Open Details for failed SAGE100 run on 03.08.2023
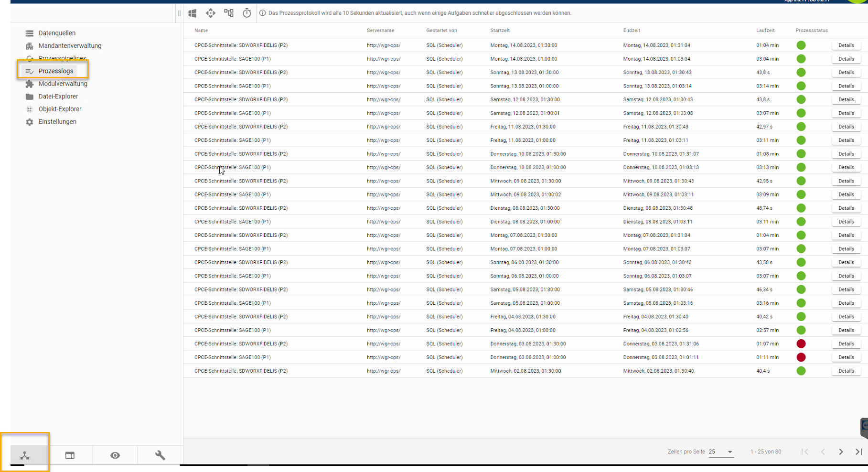Image resolution: width=868 pixels, height=472 pixels. [x=846, y=357]
